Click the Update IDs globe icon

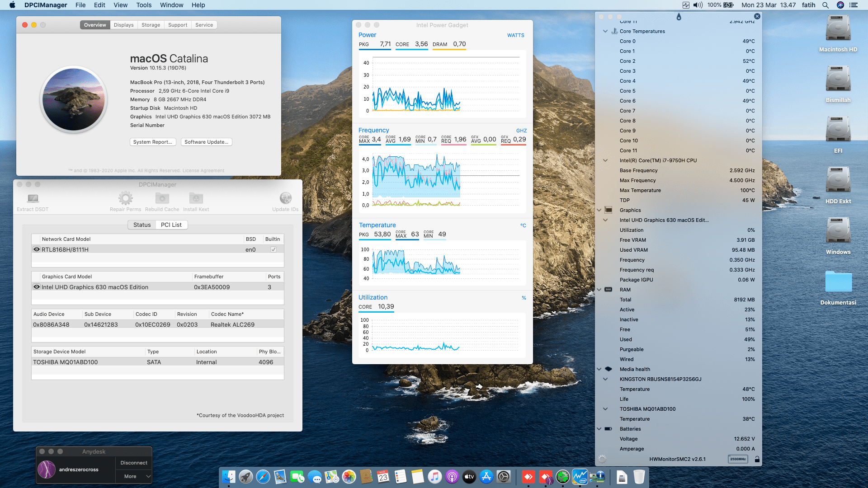(x=285, y=197)
